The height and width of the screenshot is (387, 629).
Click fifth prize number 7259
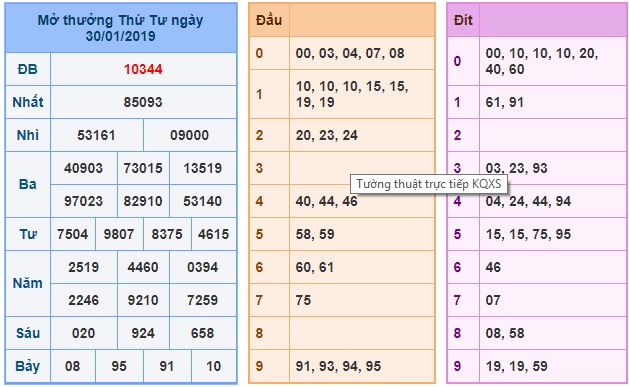pyautogui.click(x=203, y=300)
